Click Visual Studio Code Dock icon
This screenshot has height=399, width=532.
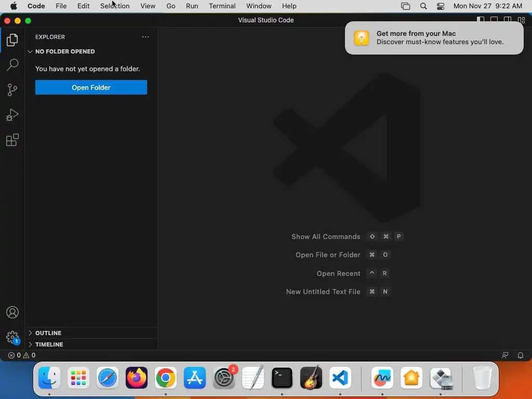click(x=340, y=378)
